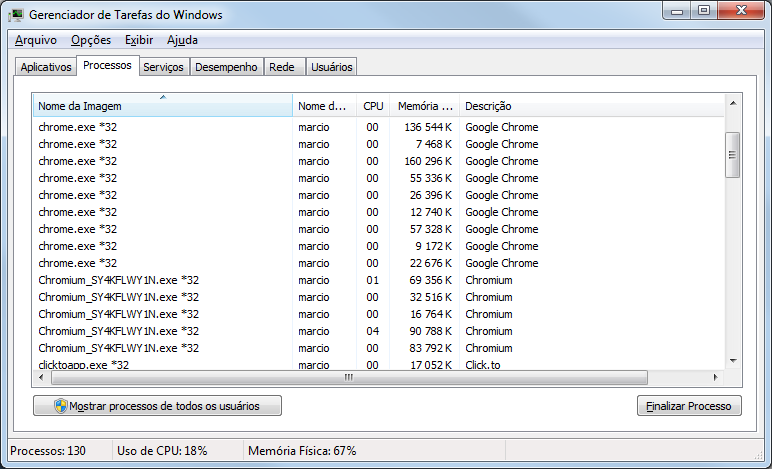The height and width of the screenshot is (469, 772).
Task: Sort by the Nome d... user column header
Action: tap(324, 106)
